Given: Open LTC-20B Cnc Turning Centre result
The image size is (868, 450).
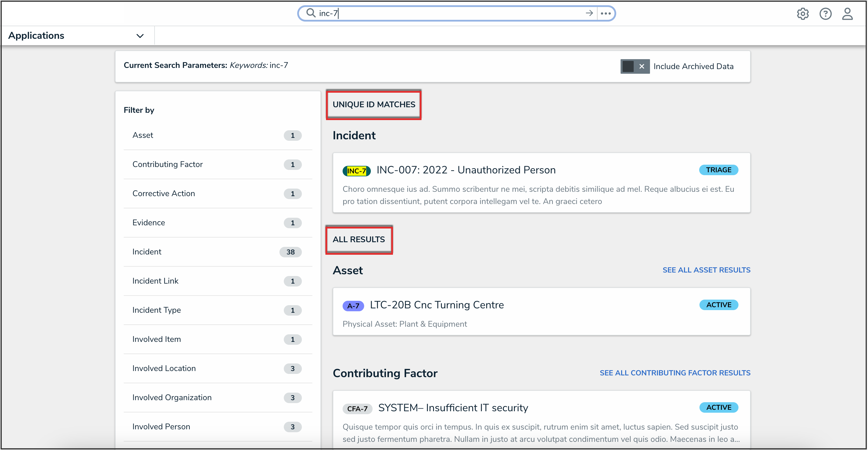Looking at the screenshot, I should [x=437, y=305].
